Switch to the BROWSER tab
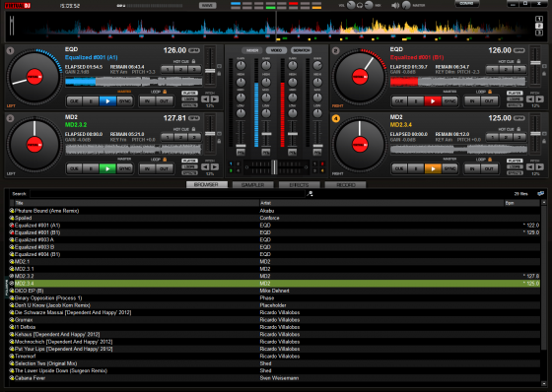The height and width of the screenshot is (392, 552). (207, 185)
